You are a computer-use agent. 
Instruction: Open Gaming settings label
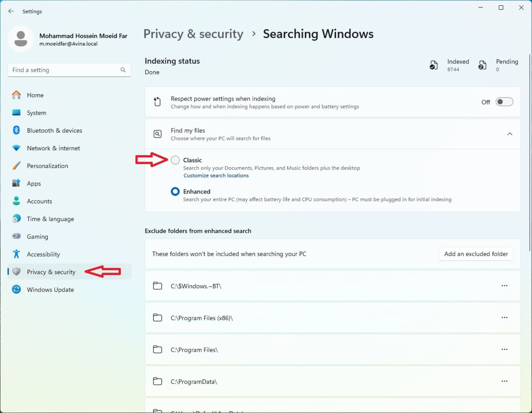[37, 237]
